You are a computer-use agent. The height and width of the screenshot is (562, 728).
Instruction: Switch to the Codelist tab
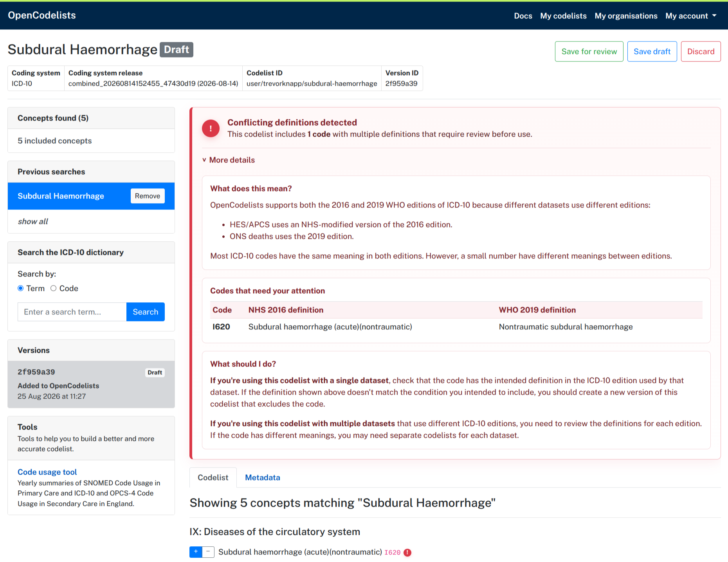[x=213, y=477]
